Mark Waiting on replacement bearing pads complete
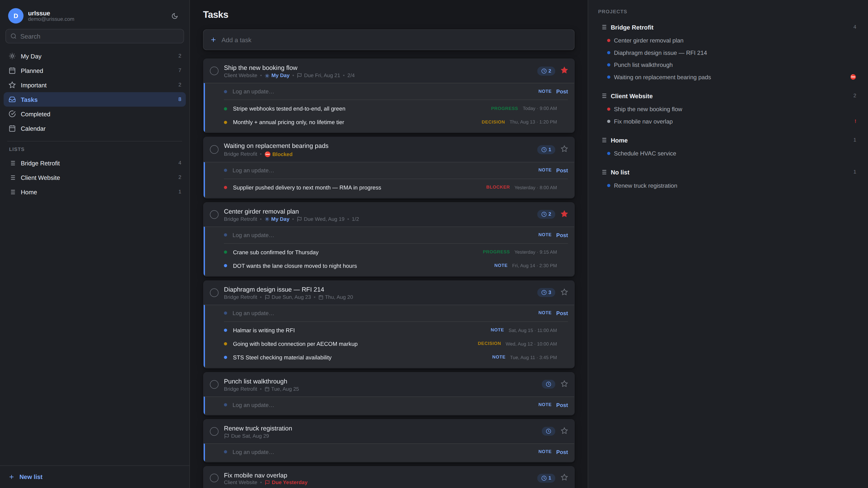The height and width of the screenshot is (488, 868). click(214, 149)
